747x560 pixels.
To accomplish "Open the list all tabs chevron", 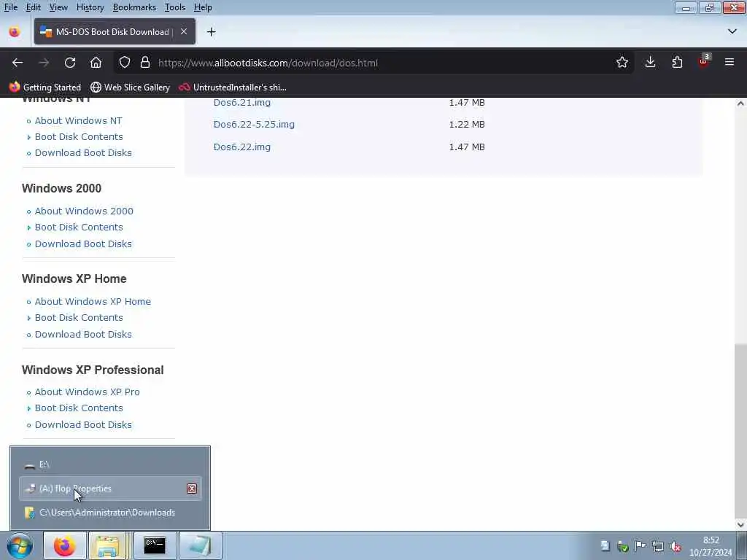I will click(732, 31).
